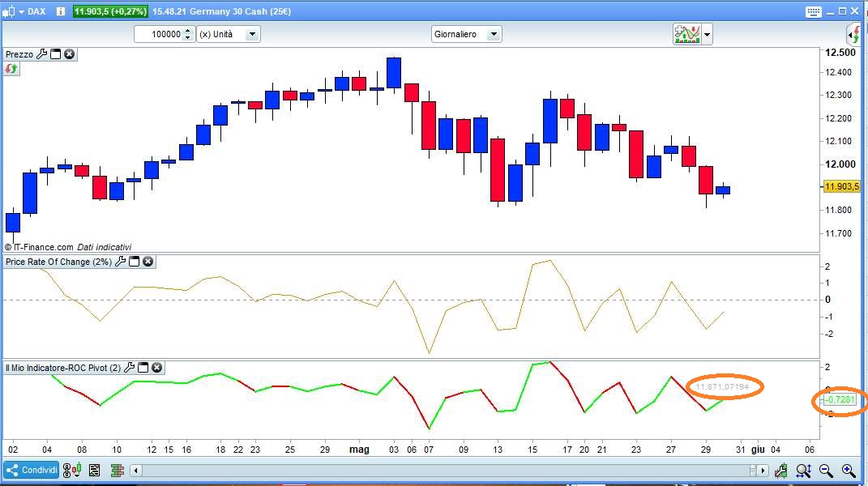Click the Il Mio Indicatore-ROC Pivot (2) label
Screen dimensions: 868x486
(x=63, y=368)
